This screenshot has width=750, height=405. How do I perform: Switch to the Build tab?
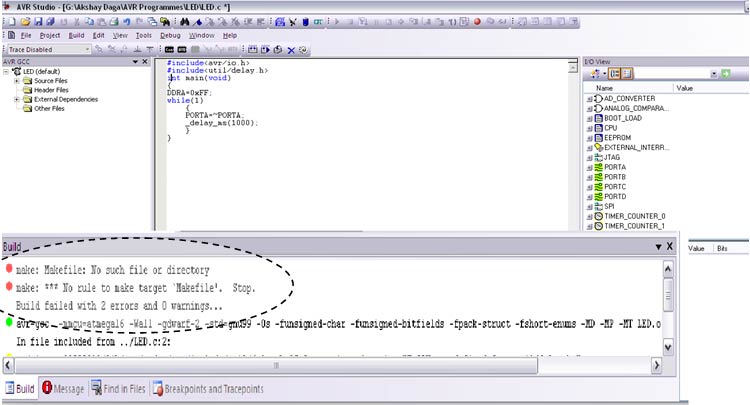[20, 389]
